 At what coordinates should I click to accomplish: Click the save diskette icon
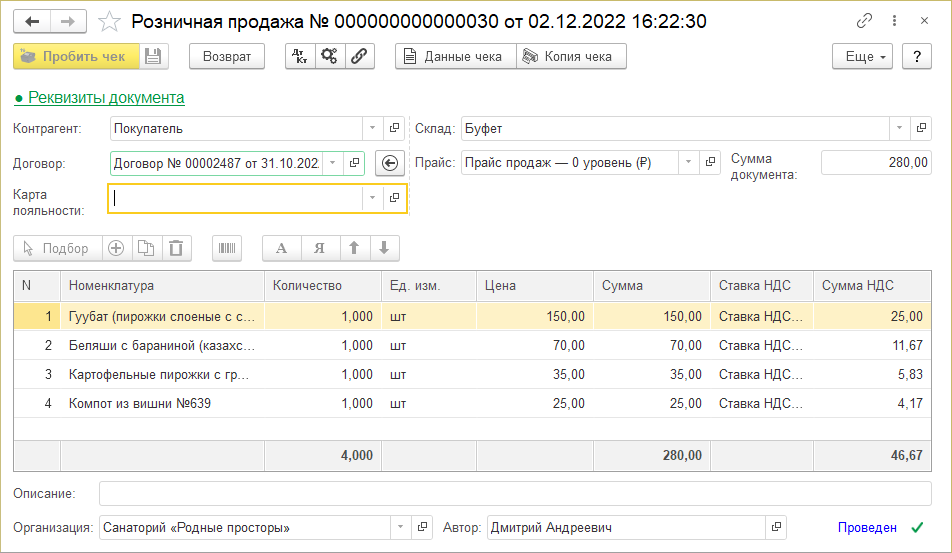click(153, 57)
